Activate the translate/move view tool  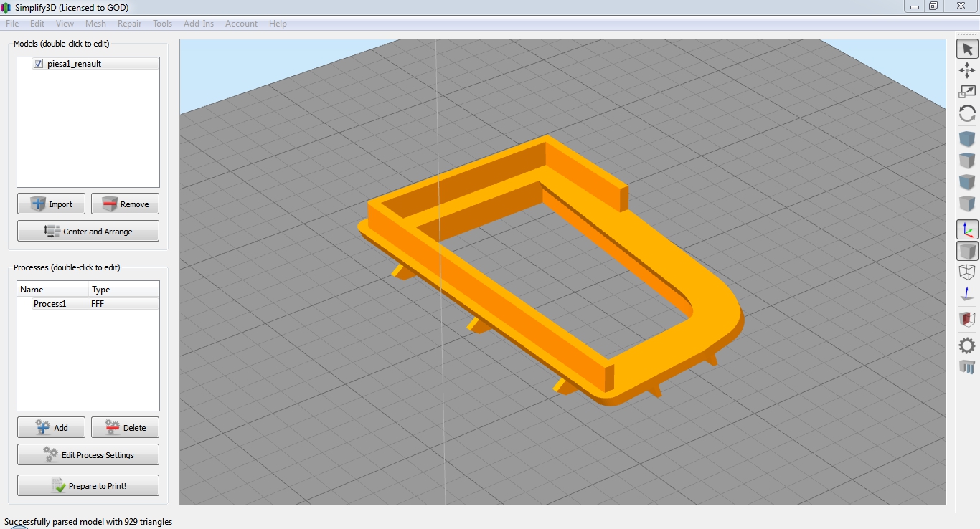(x=967, y=70)
